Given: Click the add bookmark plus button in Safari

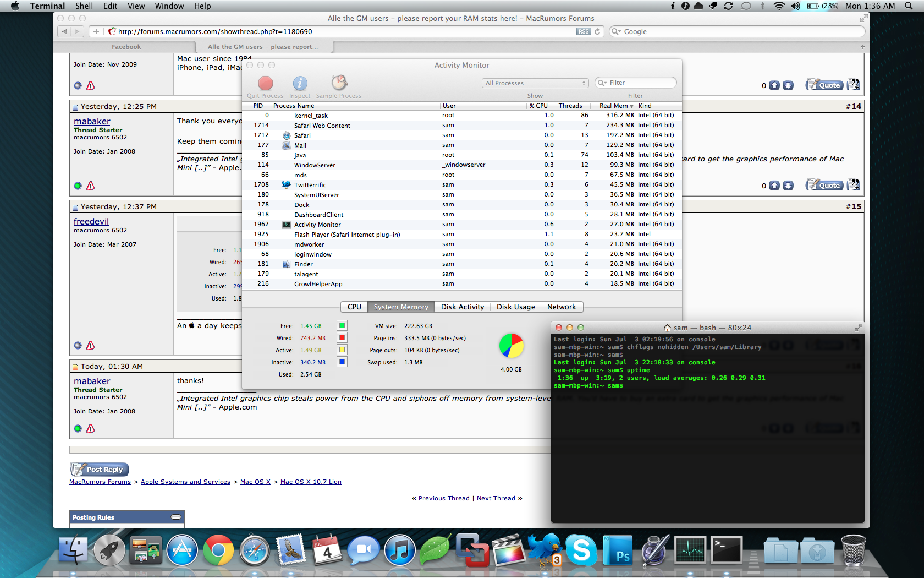Looking at the screenshot, I should tap(96, 31).
